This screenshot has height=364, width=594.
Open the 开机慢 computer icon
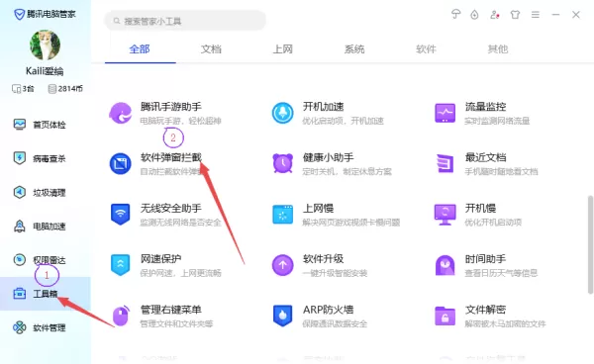pyautogui.click(x=445, y=215)
